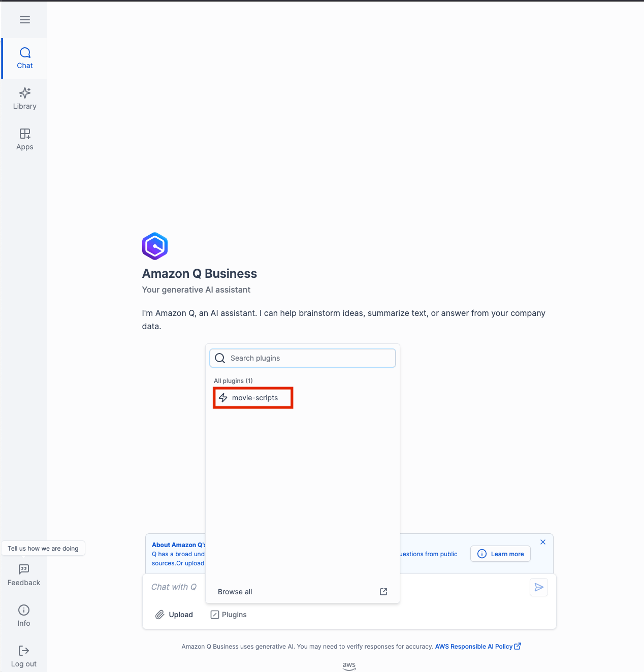
Task: Click the Tell us how we are doing tooltip
Action: pyautogui.click(x=43, y=549)
